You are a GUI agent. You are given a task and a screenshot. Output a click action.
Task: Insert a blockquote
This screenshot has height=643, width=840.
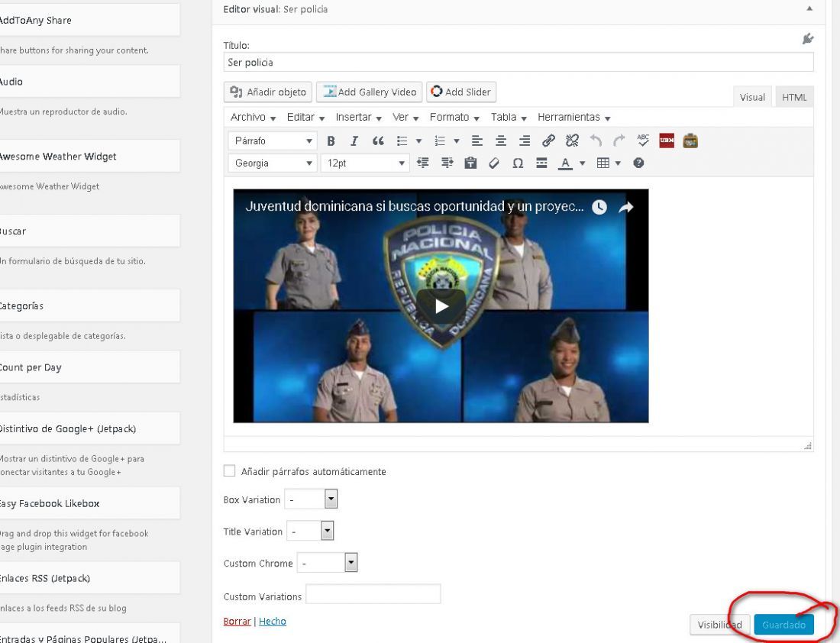(378, 141)
